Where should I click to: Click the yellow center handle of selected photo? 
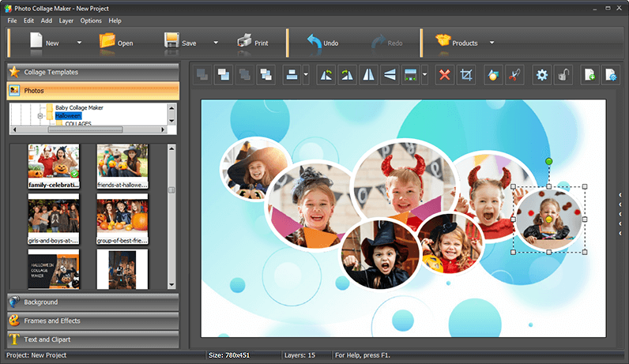(548, 220)
